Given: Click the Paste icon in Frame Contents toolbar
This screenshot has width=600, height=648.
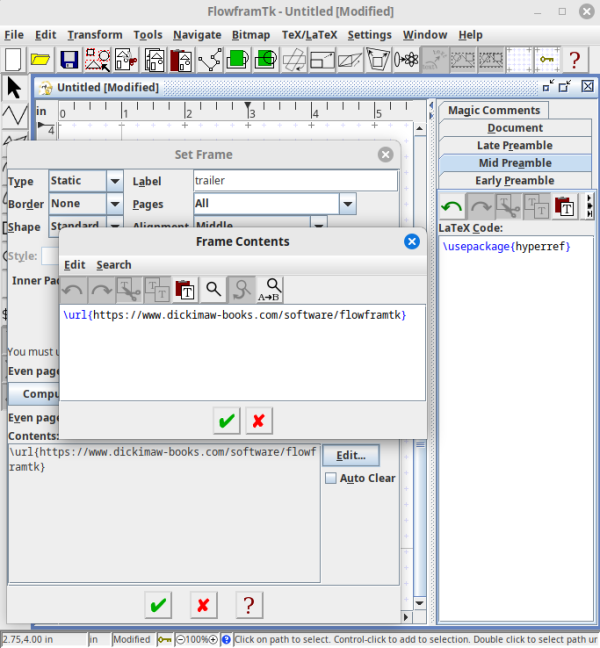Looking at the screenshot, I should (x=185, y=290).
